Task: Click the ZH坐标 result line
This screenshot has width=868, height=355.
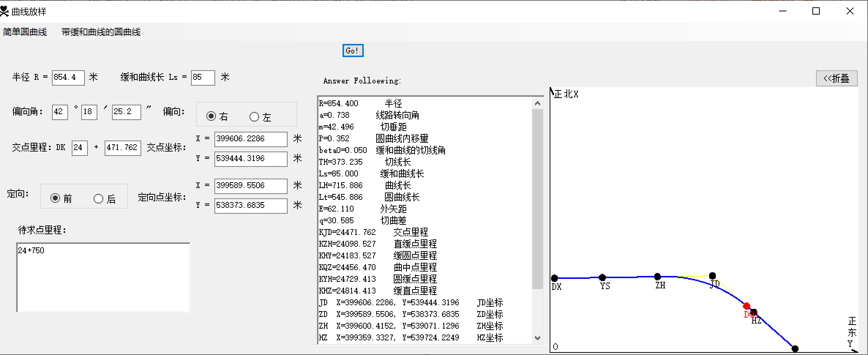Action: point(411,326)
